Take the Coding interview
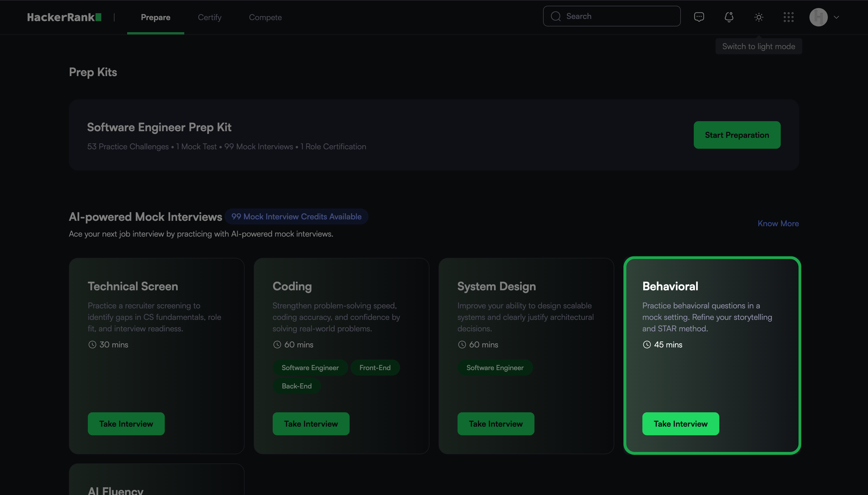The width and height of the screenshot is (868, 495). 311,424
